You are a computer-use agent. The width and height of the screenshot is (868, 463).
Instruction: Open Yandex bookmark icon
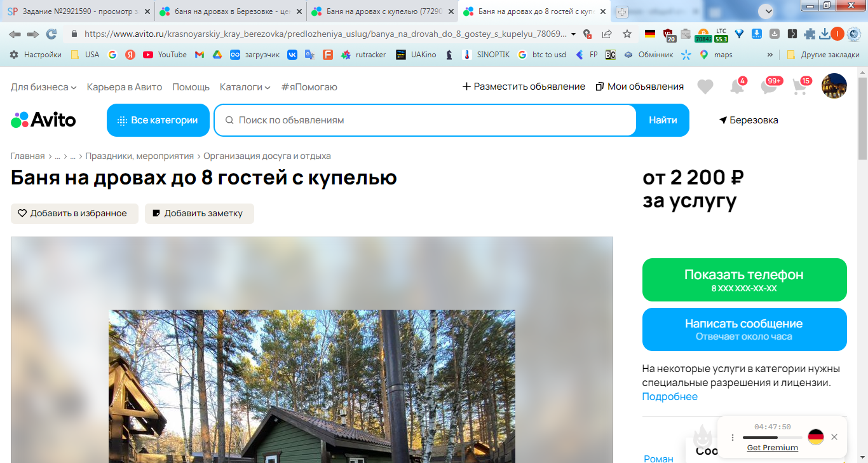[130, 55]
